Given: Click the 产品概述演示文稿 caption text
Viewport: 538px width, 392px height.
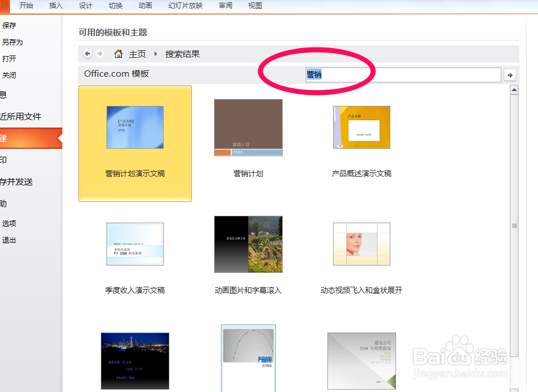Looking at the screenshot, I should (362, 173).
